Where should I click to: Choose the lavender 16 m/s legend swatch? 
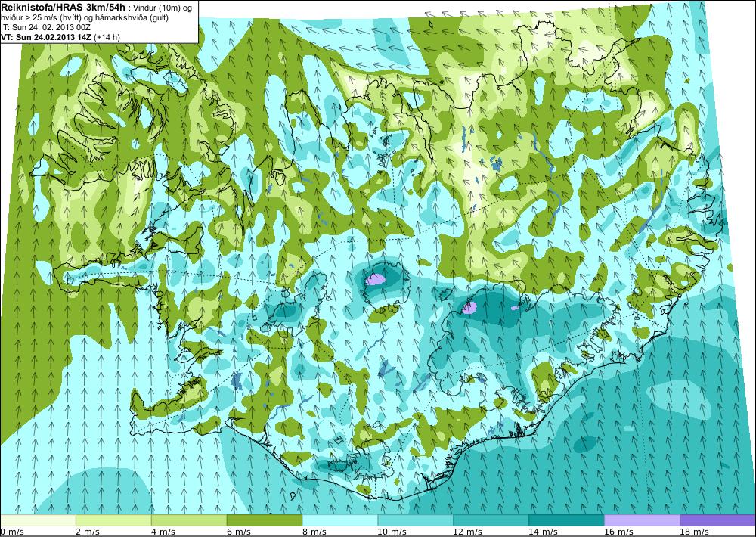[x=642, y=520]
